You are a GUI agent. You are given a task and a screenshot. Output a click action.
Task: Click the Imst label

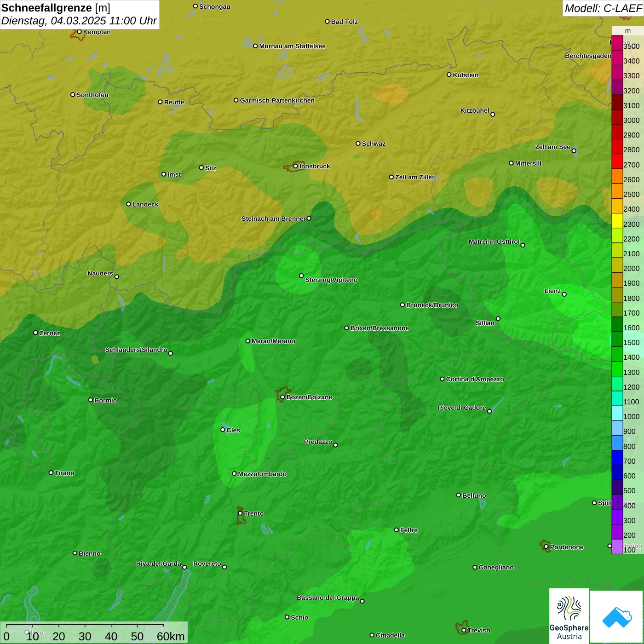(x=174, y=174)
